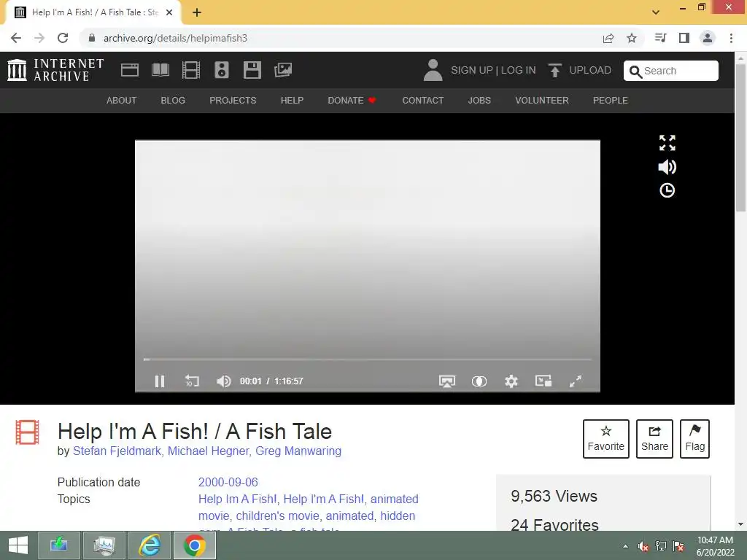Image resolution: width=747 pixels, height=560 pixels.
Task: Open a new browser tab
Action: [x=197, y=12]
